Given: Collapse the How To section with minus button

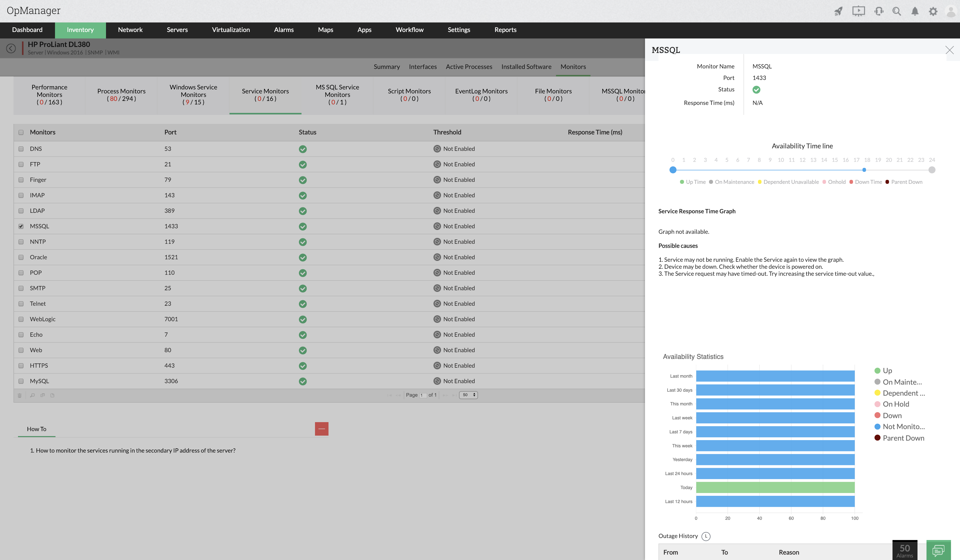Looking at the screenshot, I should pyautogui.click(x=321, y=429).
